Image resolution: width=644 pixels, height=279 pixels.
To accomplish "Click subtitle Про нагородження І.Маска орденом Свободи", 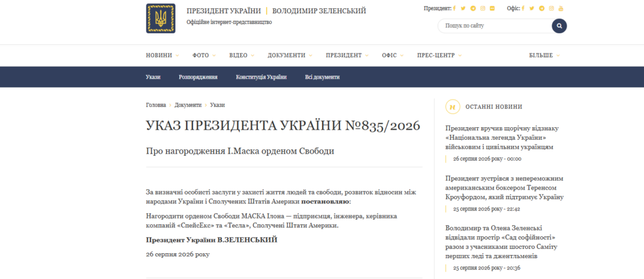I will click(240, 151).
